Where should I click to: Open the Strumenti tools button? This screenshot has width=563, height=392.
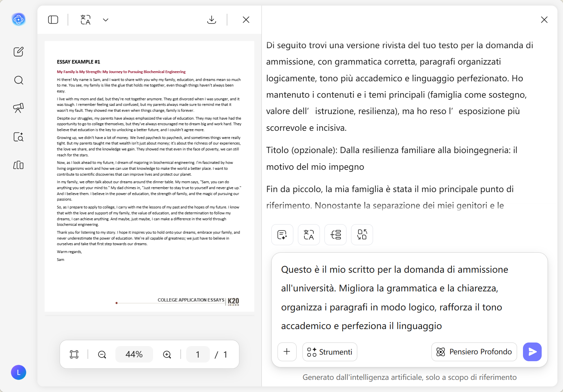pos(330,352)
